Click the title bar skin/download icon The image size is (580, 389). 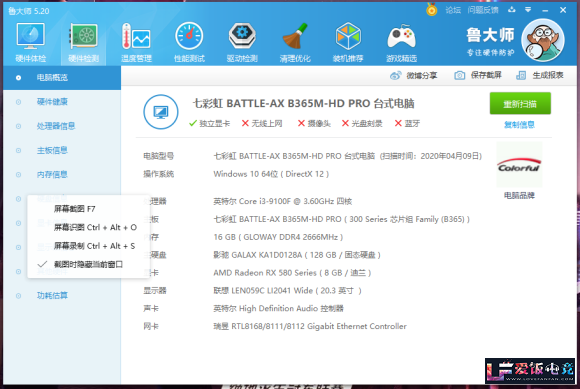[x=512, y=10]
